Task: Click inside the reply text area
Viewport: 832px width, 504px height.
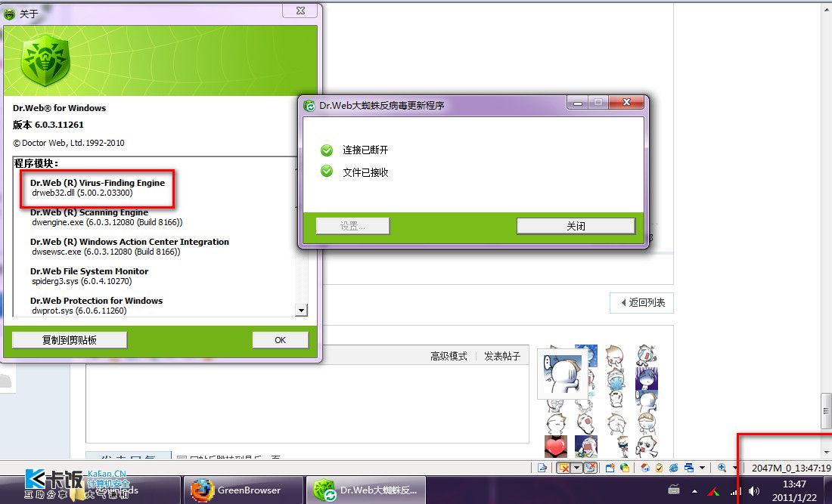Action: (307, 404)
